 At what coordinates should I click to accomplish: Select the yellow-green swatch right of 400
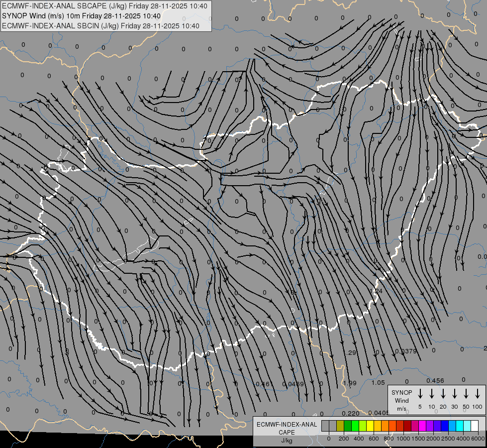(363, 426)
